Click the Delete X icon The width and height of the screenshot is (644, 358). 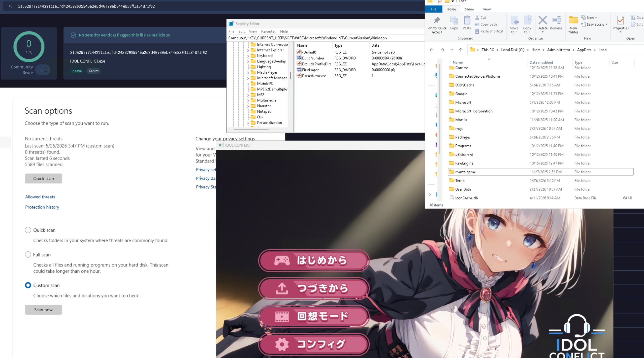[x=543, y=20]
